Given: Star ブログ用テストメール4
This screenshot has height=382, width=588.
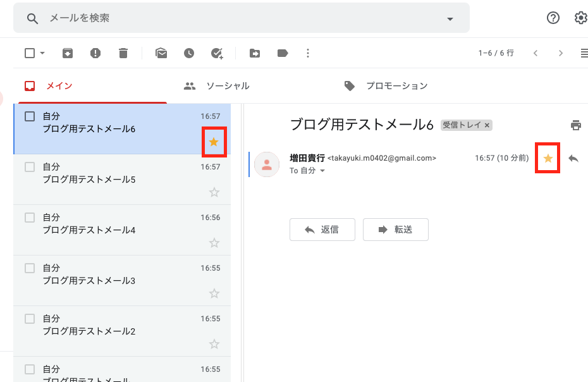Looking at the screenshot, I should pyautogui.click(x=214, y=243).
